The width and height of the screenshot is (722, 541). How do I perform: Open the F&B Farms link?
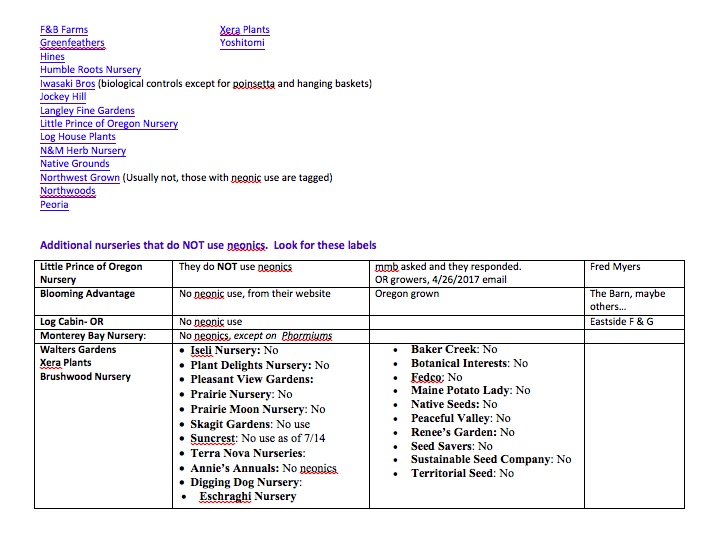pyautogui.click(x=64, y=30)
